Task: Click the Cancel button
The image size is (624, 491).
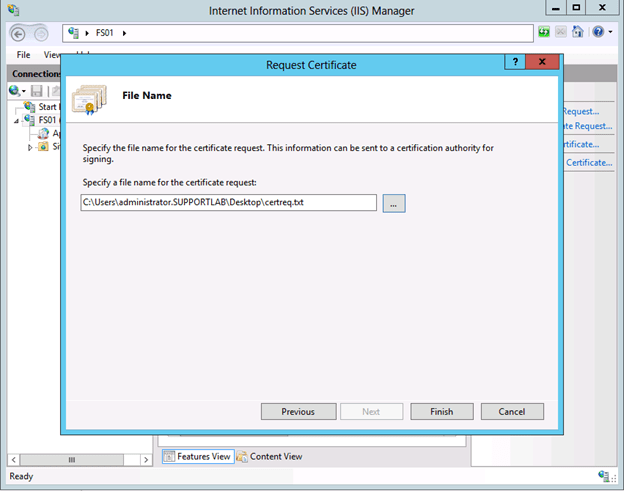Action: (512, 412)
